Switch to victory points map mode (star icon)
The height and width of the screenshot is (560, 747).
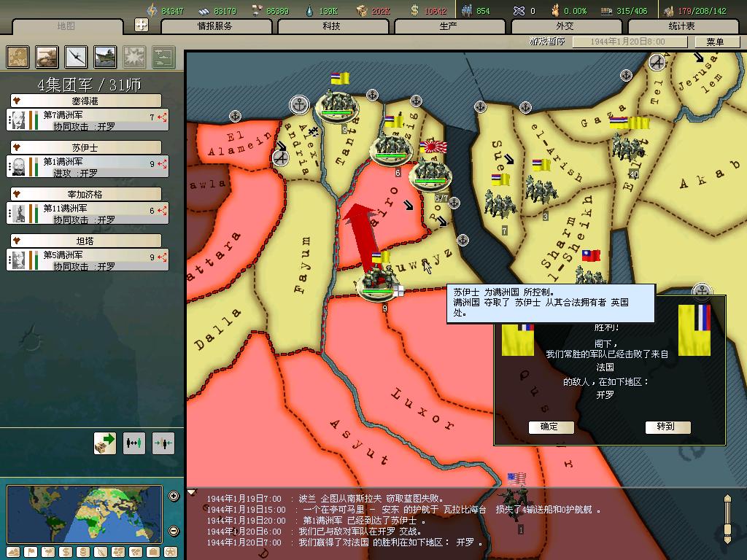(171, 553)
